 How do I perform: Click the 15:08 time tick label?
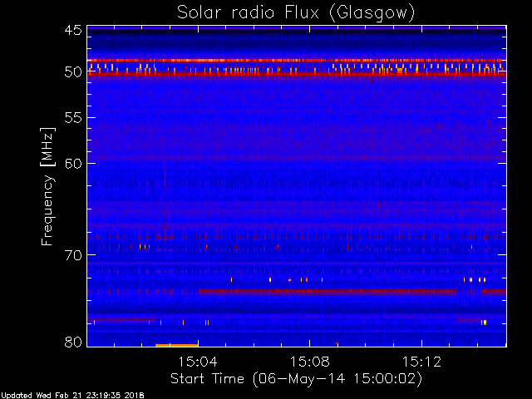(x=309, y=362)
